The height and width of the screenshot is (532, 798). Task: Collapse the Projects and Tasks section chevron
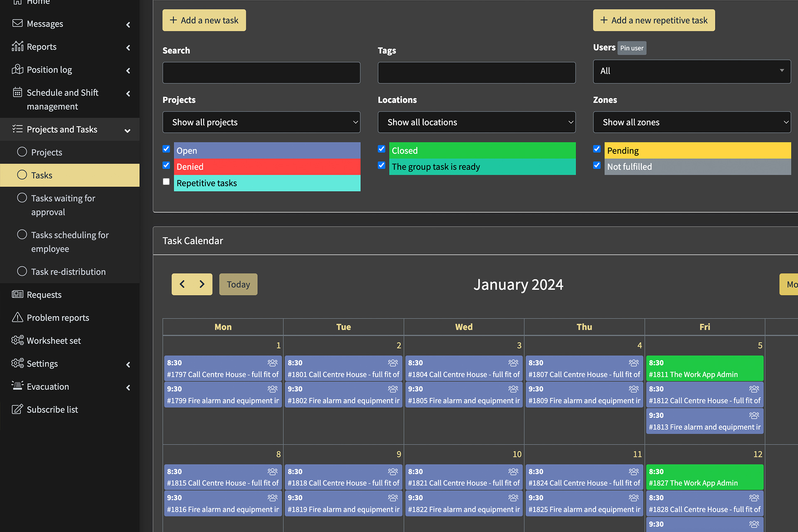pos(127,130)
